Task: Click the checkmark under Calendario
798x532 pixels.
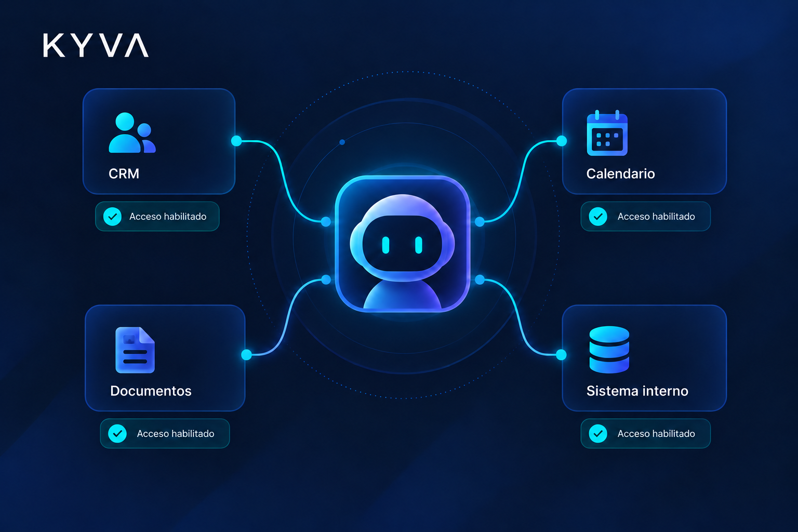Action: point(598,217)
